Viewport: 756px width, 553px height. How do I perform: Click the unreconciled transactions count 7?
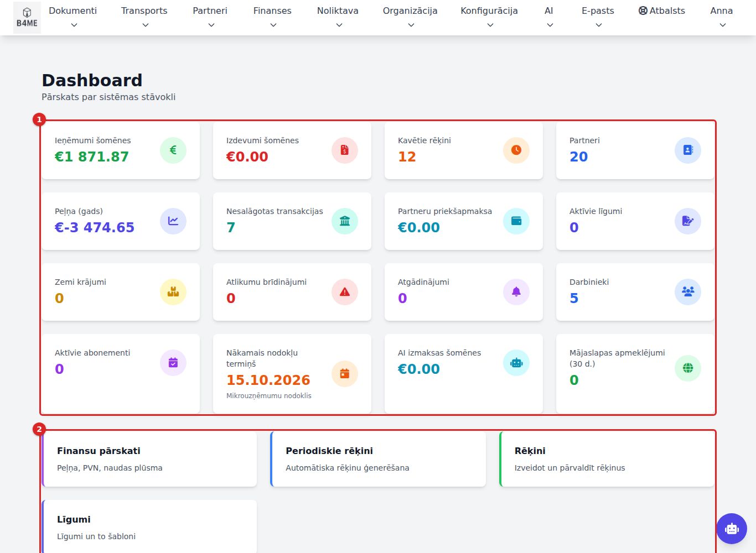point(231,228)
